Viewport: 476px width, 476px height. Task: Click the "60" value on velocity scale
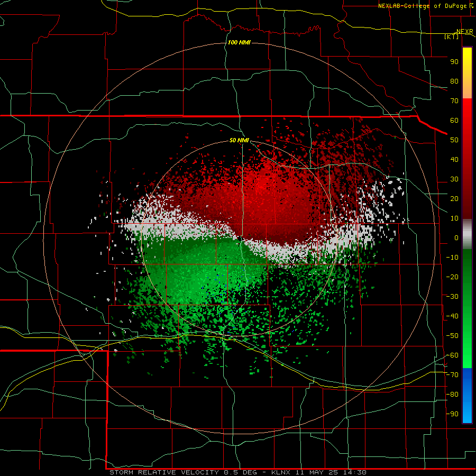454,120
